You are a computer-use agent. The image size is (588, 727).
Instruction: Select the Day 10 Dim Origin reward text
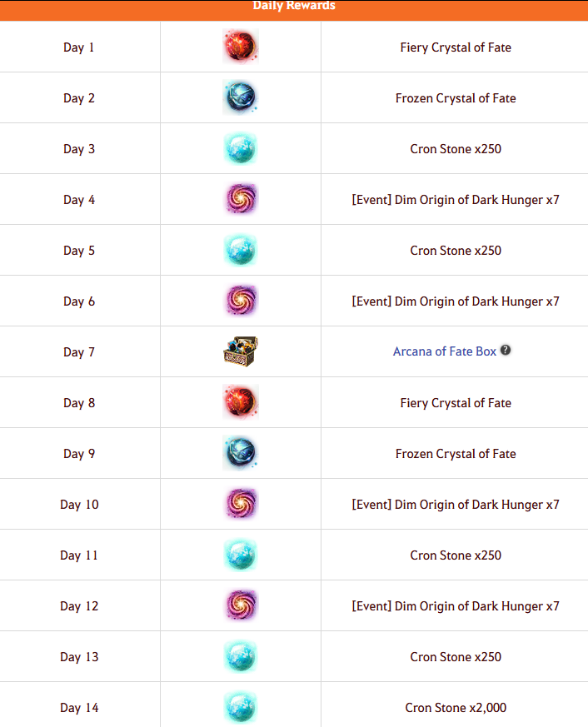(456, 505)
